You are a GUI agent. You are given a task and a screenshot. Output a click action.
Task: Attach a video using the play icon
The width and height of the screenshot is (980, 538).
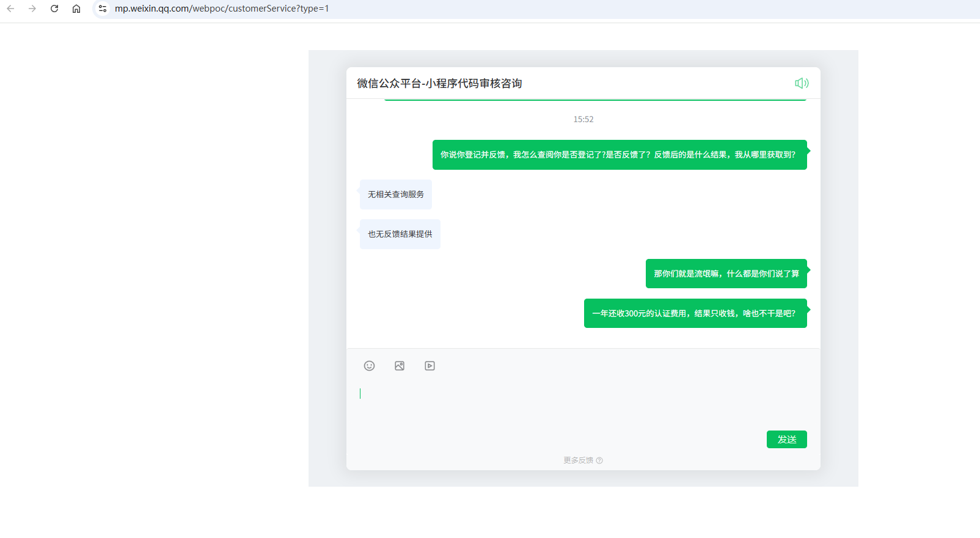click(x=430, y=366)
